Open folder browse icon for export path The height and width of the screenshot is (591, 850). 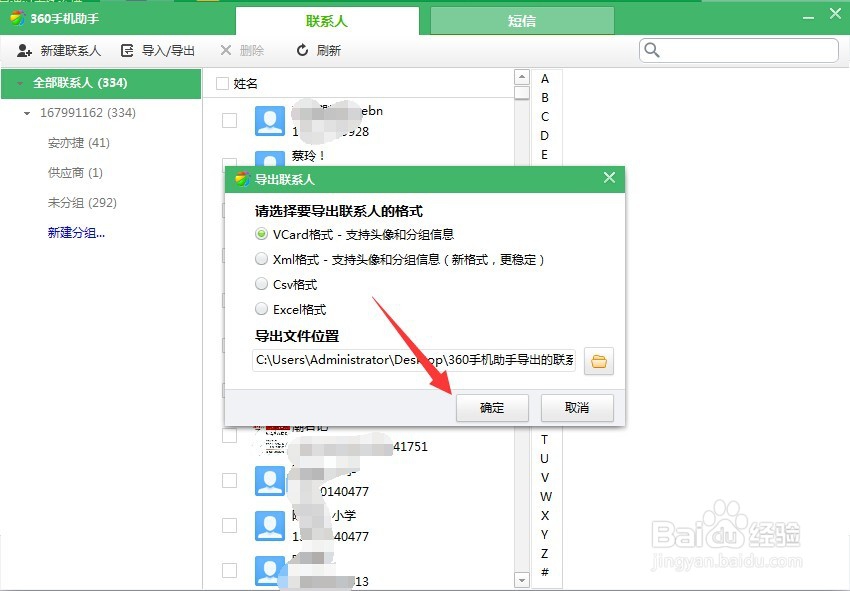tap(598, 361)
